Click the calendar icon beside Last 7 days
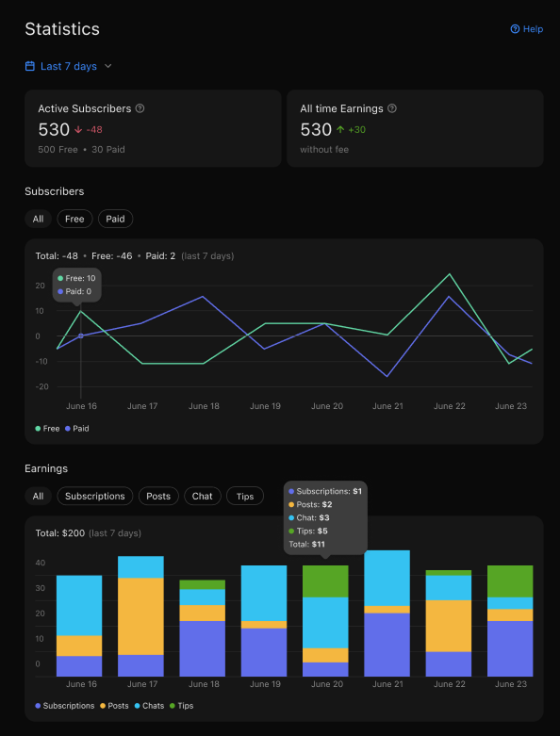 [x=30, y=66]
